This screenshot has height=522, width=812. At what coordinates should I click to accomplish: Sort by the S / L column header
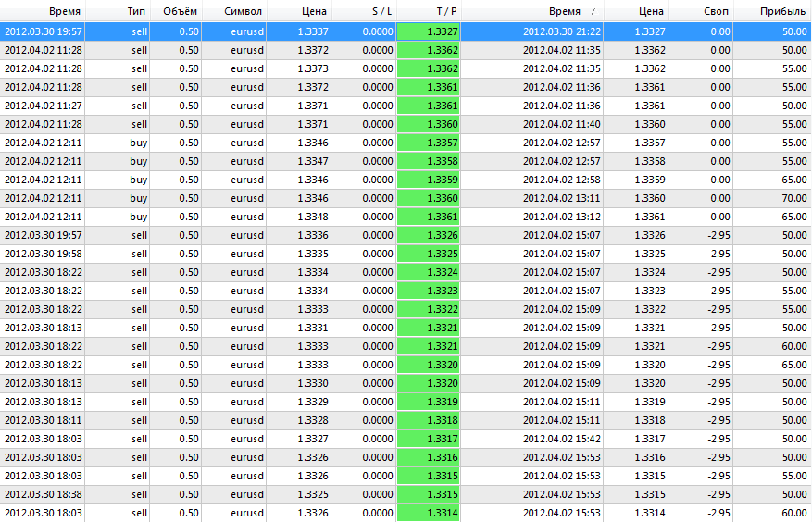pos(364,11)
